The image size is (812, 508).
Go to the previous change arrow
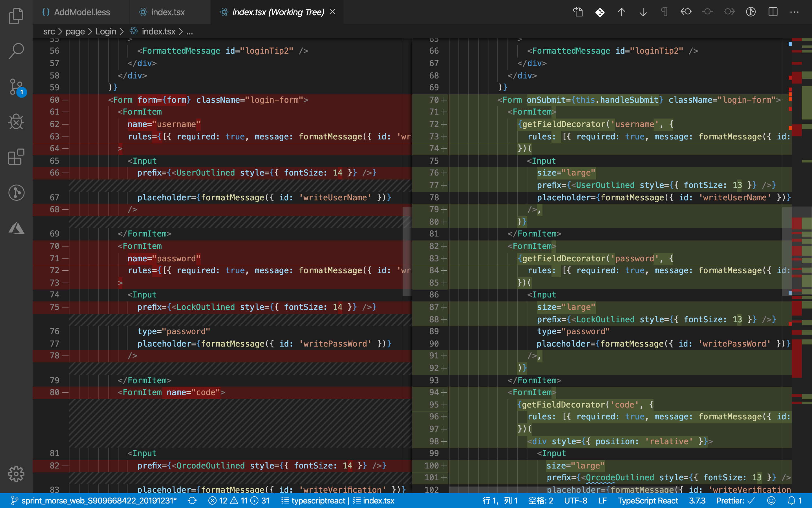pos(621,12)
